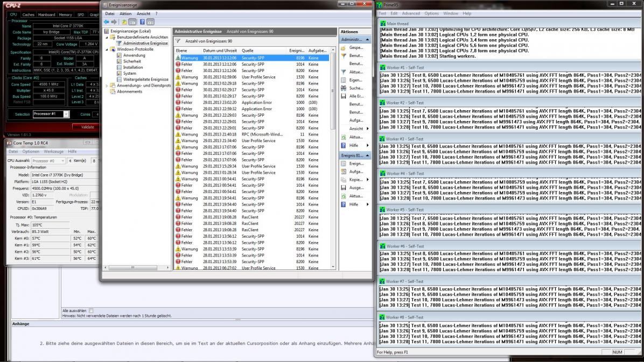Click the Main thread window icon in Prime95

(x=383, y=24)
